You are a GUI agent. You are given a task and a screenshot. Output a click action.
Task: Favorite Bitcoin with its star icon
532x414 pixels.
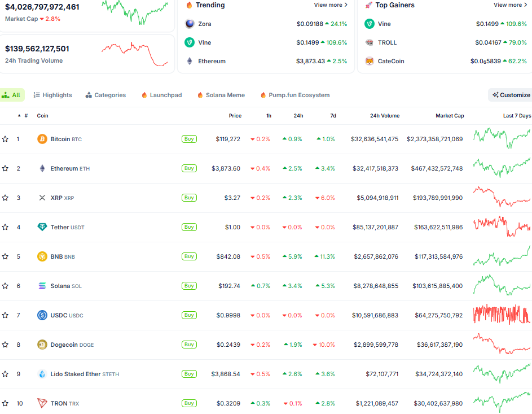(5, 139)
